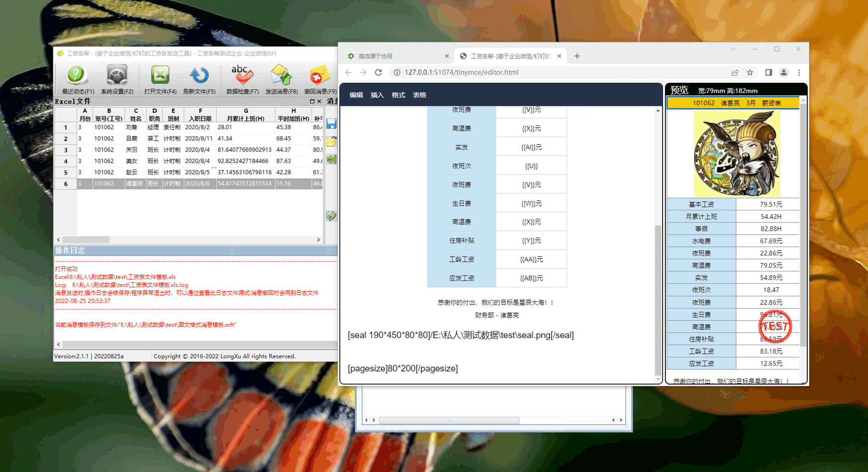Image resolution: width=868 pixels, height=472 pixels.
Task: Click 财务部 - 诸葛亮 signature line
Action: coord(497,315)
